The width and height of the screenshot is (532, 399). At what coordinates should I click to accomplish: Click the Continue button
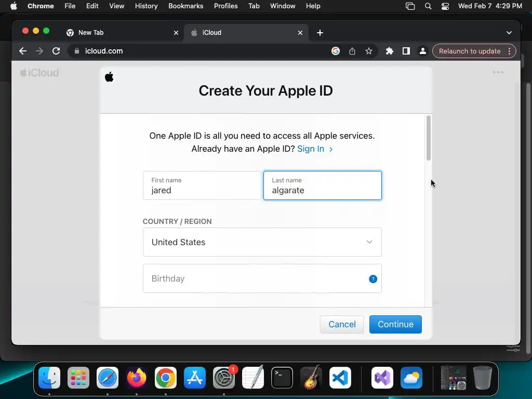[x=395, y=324]
